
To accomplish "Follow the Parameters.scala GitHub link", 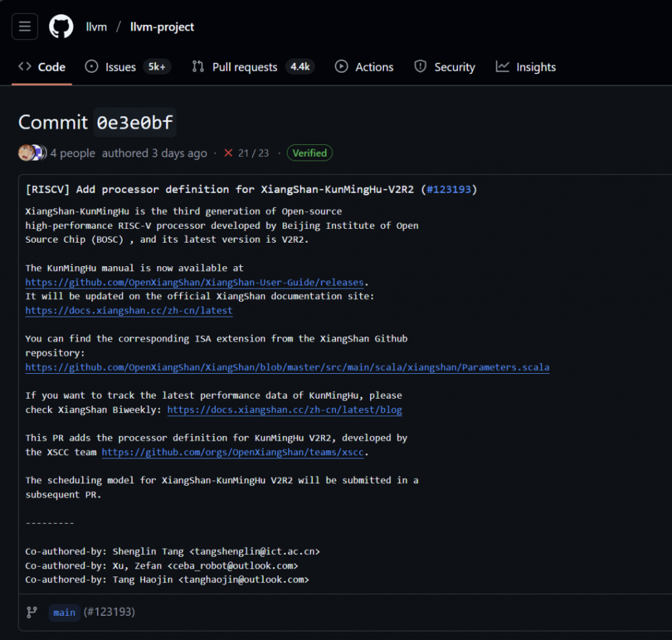I will pyautogui.click(x=287, y=367).
